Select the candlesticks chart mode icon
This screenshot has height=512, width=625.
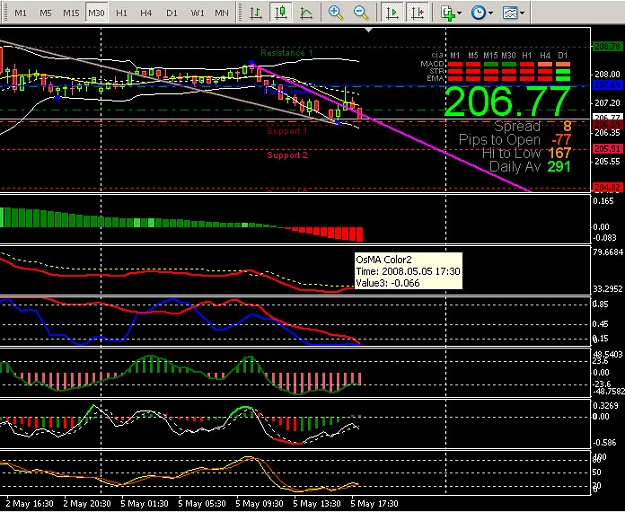281,13
